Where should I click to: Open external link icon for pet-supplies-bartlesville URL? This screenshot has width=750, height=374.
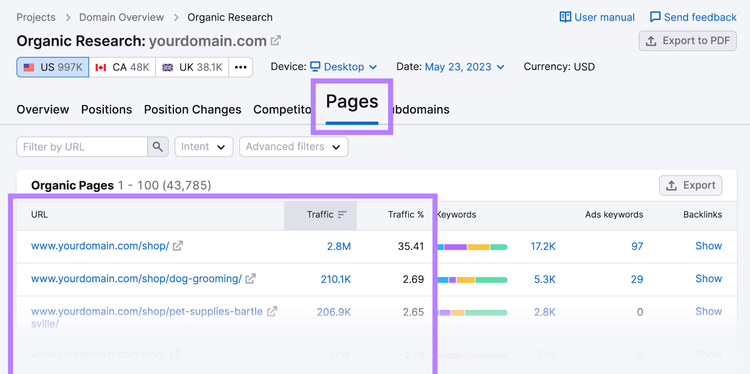click(272, 311)
